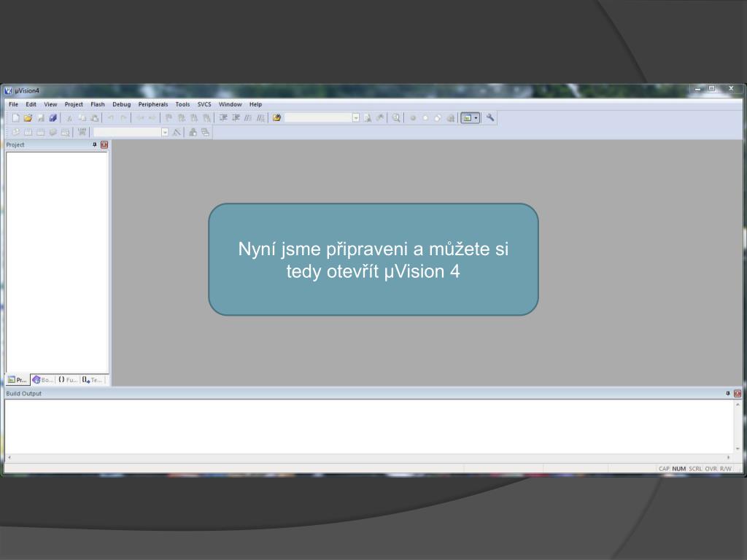Open the Debug menu
The height and width of the screenshot is (560, 747).
(122, 104)
